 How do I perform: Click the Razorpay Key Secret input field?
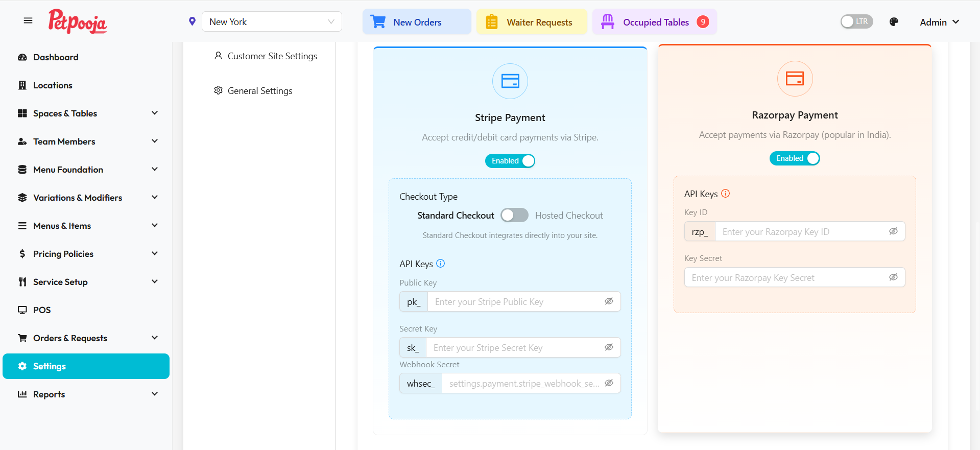[795, 278]
